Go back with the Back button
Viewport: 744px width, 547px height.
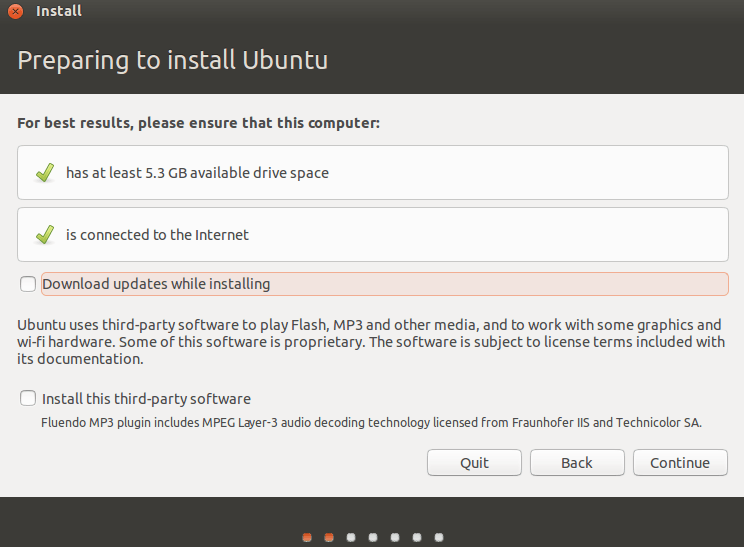coord(577,462)
